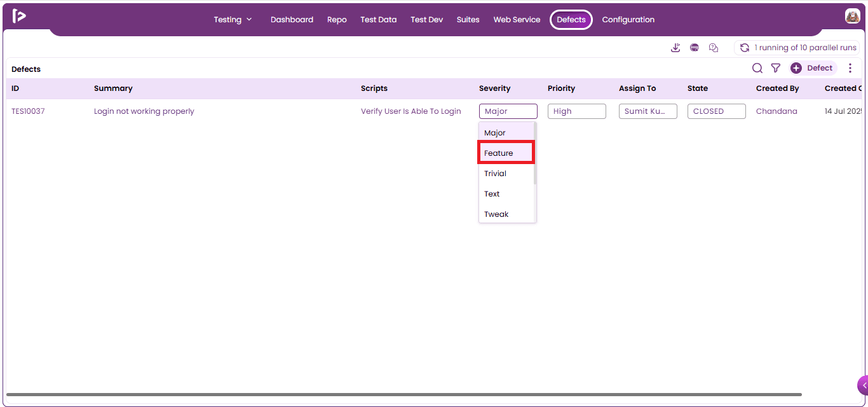Viewport: 868px width, 407px height.
Task: Click the Scripts column header
Action: 374,88
